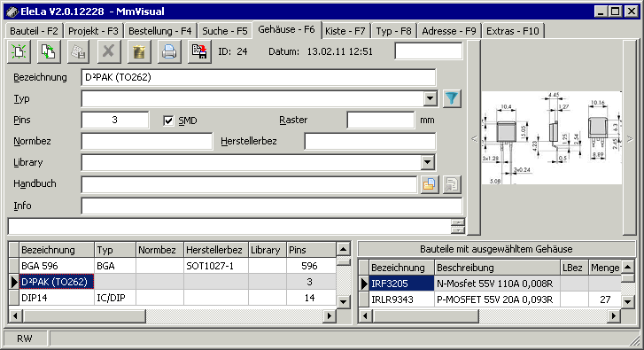Click the Herstellerbez column header in list
Image resolution: width=644 pixels, height=350 pixels.
[x=216, y=250]
